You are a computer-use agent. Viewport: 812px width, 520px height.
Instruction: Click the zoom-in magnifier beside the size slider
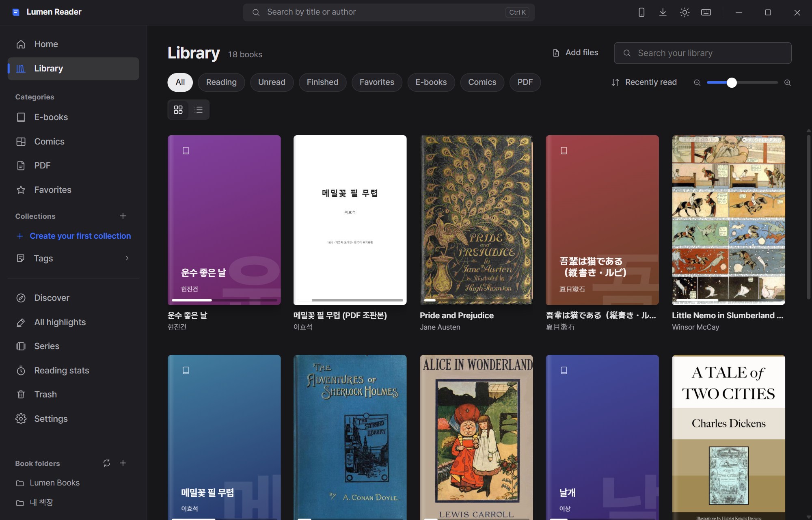pyautogui.click(x=787, y=82)
